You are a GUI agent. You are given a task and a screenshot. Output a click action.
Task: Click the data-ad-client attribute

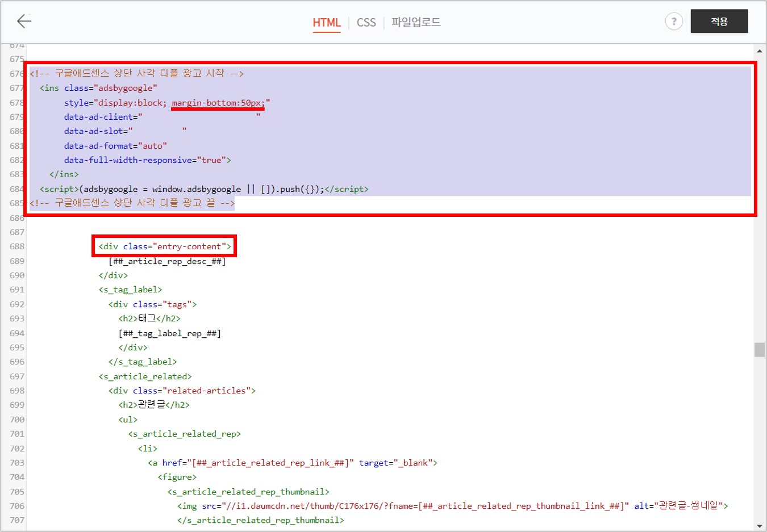point(162,117)
